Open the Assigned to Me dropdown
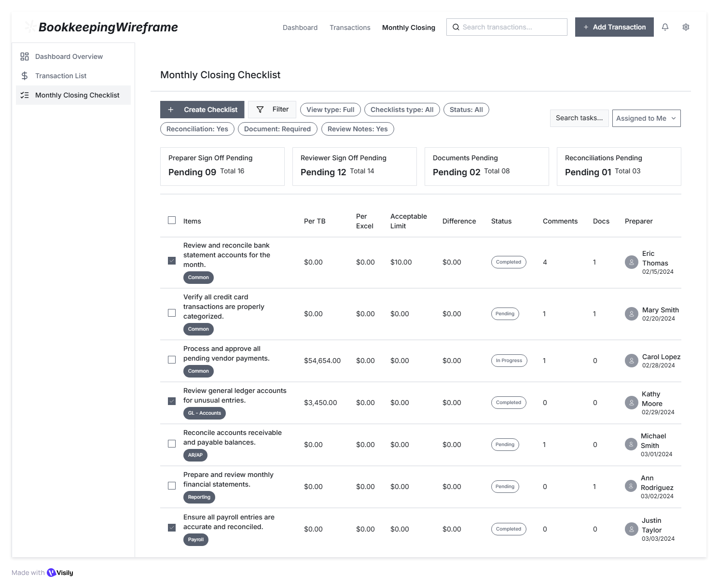 click(646, 118)
